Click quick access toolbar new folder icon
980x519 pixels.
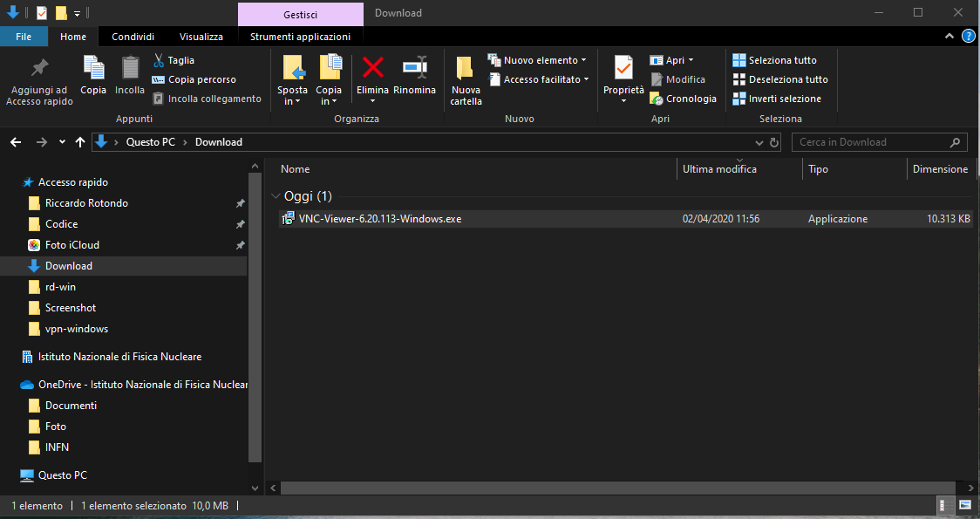point(61,12)
